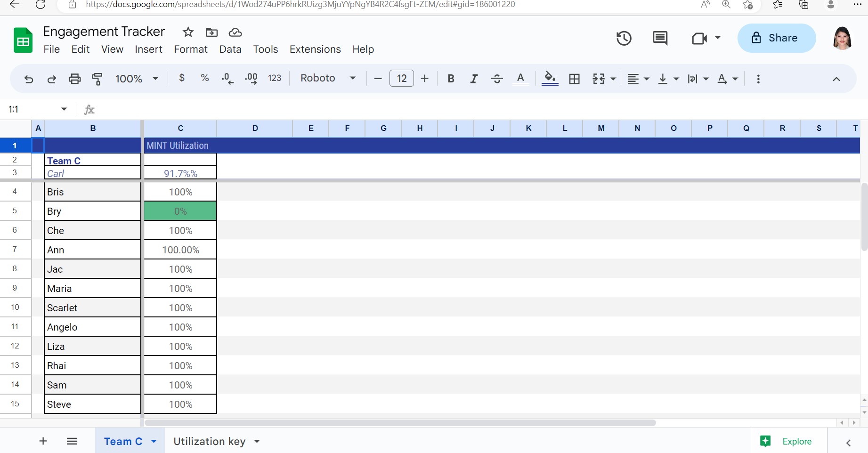The width and height of the screenshot is (868, 453).
Task: Click the redo arrow icon
Action: [x=52, y=79]
